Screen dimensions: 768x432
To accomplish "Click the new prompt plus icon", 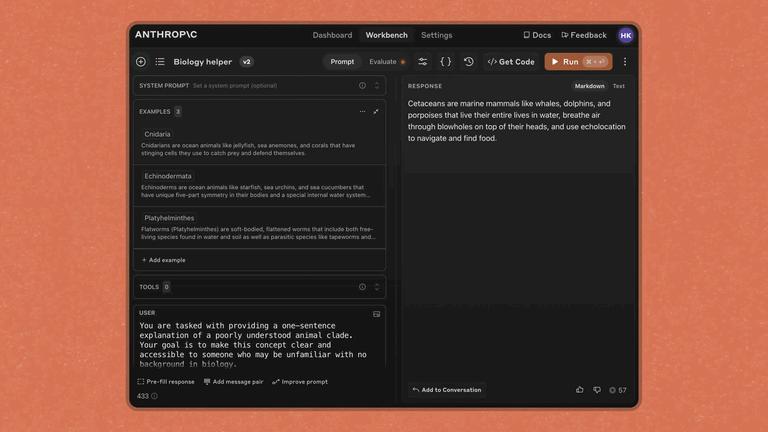I will (141, 62).
